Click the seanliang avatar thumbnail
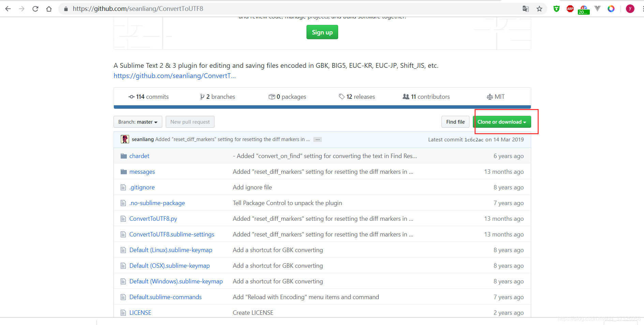 (x=125, y=139)
